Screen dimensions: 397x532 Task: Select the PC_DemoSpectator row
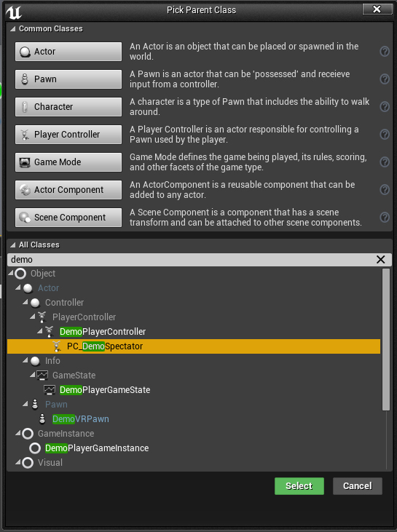pyautogui.click(x=194, y=346)
